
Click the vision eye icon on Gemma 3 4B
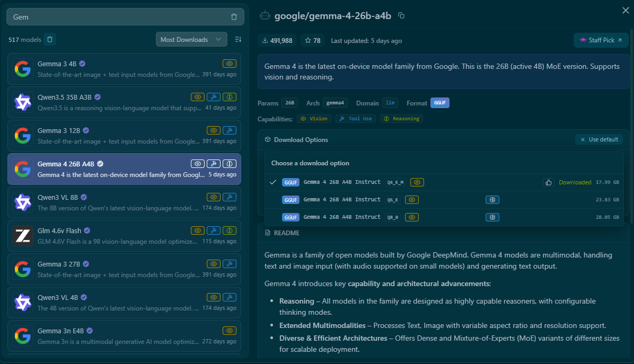coord(229,64)
